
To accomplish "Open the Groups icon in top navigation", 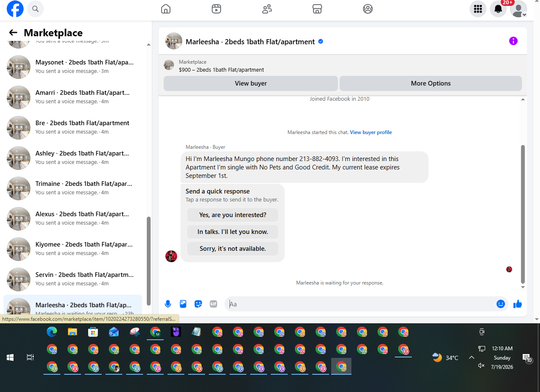I will tap(368, 9).
